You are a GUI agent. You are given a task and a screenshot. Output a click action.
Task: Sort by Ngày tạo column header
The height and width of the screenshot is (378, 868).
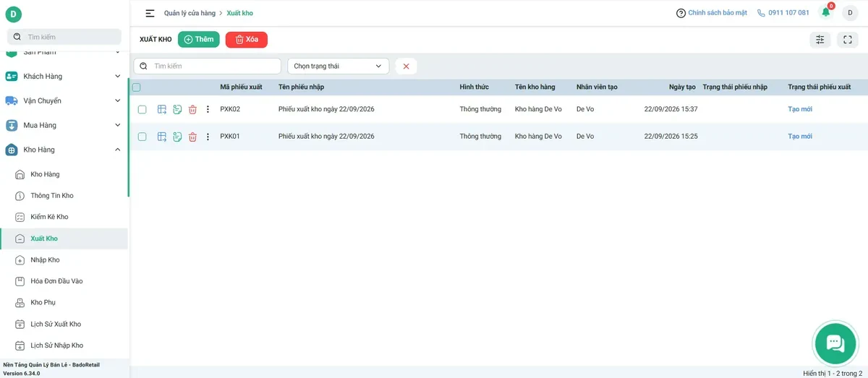(682, 87)
